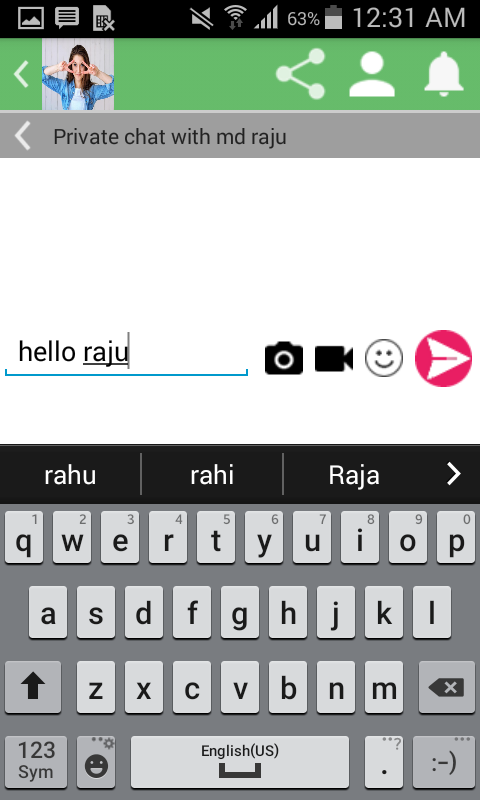Focus the 'hello raju' message field
The width and height of the screenshot is (480, 800).
(126, 353)
